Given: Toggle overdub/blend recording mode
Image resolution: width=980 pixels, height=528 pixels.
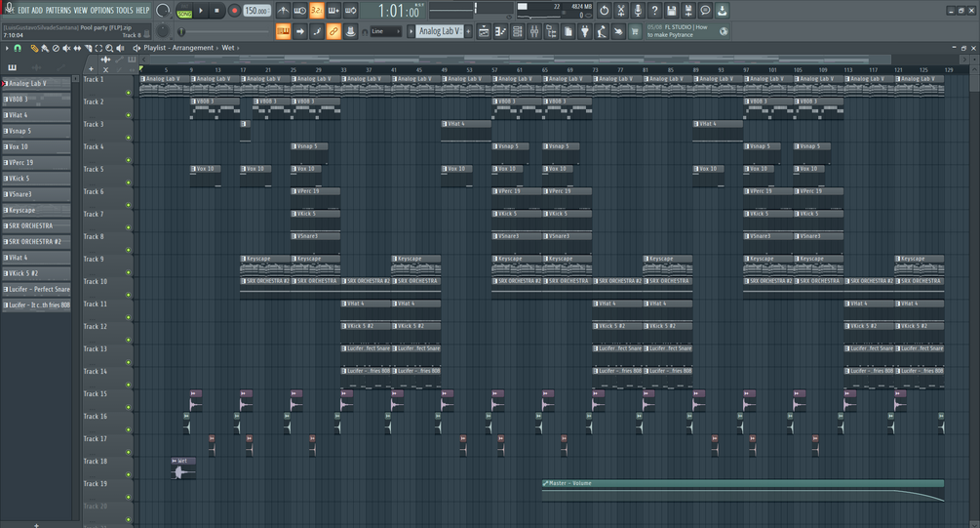Looking at the screenshot, I should click(333, 11).
